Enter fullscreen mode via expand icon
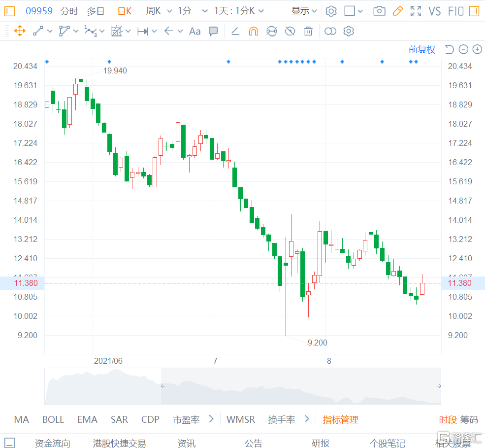 coord(416,10)
